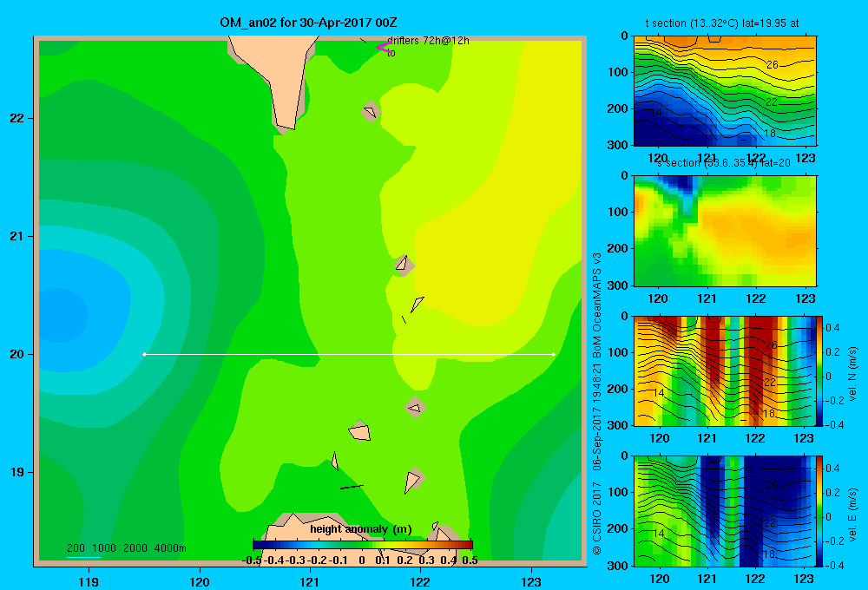Viewport: 868px width, 590px height.
Task: Click longitude tick label 119 on main map
Action: (89, 581)
